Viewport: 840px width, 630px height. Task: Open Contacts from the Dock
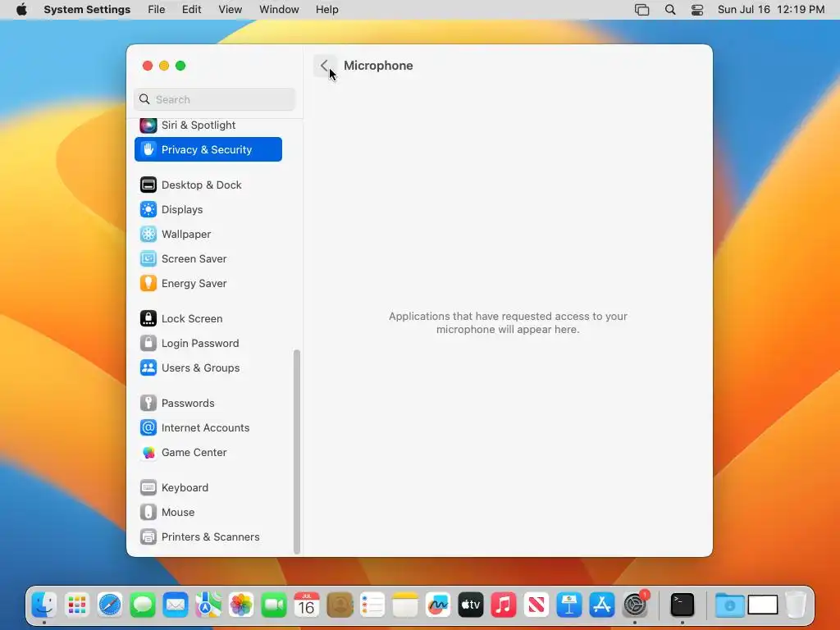point(340,605)
